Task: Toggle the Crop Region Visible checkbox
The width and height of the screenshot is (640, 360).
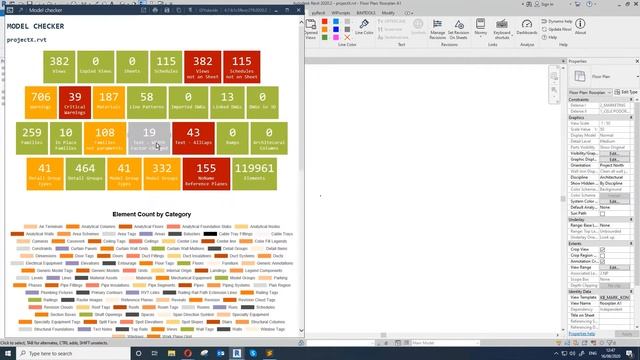Action: (602, 256)
